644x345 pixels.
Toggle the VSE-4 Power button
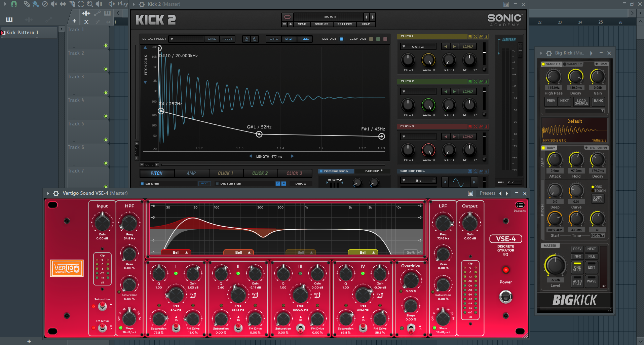(x=506, y=297)
